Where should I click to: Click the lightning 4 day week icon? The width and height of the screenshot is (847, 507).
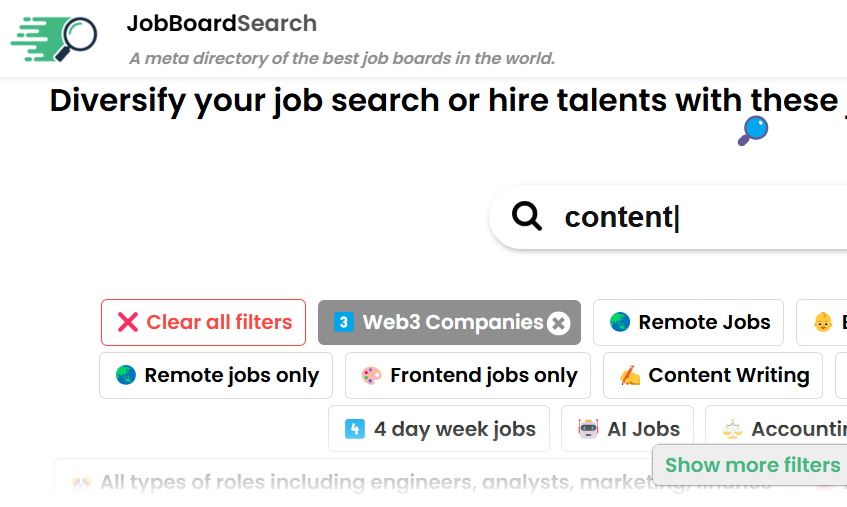tap(355, 429)
